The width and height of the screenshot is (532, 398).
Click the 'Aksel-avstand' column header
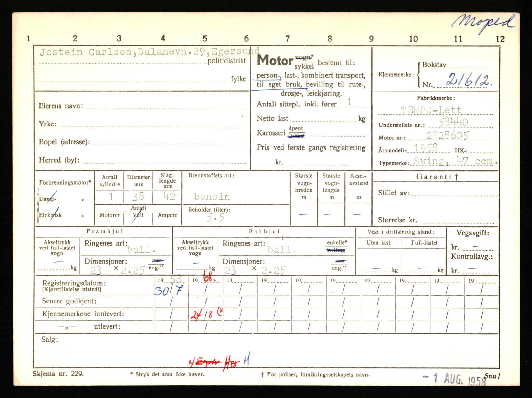(x=359, y=179)
